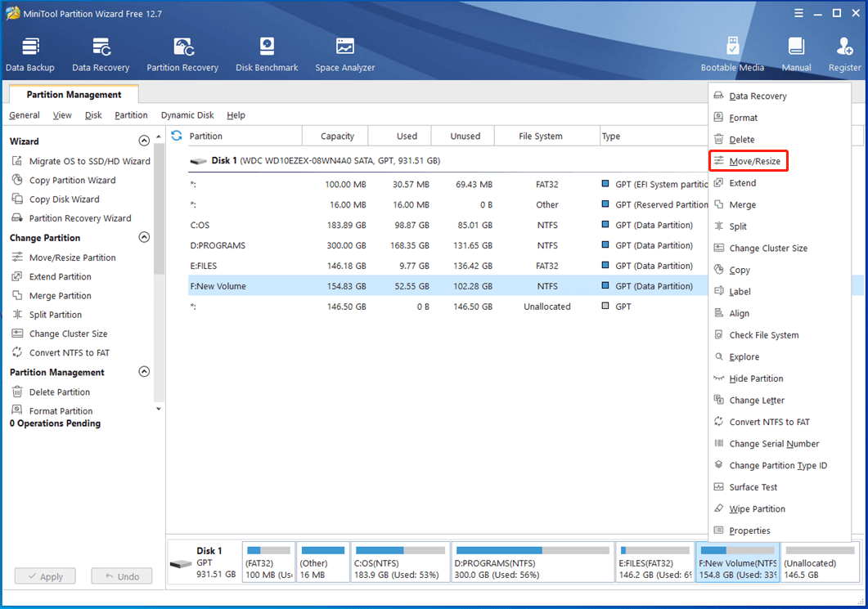Screen dimensions: 868x609
Task: Click the Copy icon in context menu
Action: tap(718, 270)
